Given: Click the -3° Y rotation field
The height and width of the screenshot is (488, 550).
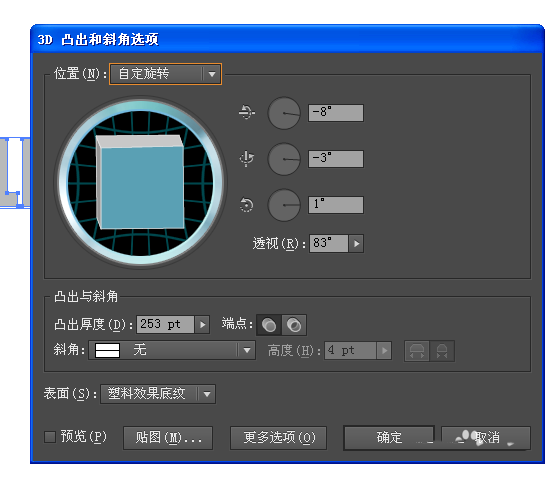Looking at the screenshot, I should click(x=336, y=159).
